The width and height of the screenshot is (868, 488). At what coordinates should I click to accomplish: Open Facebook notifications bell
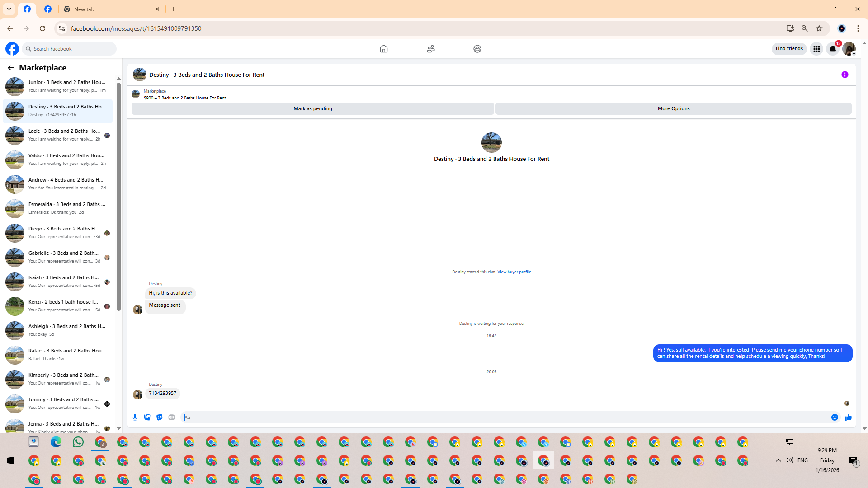point(833,49)
